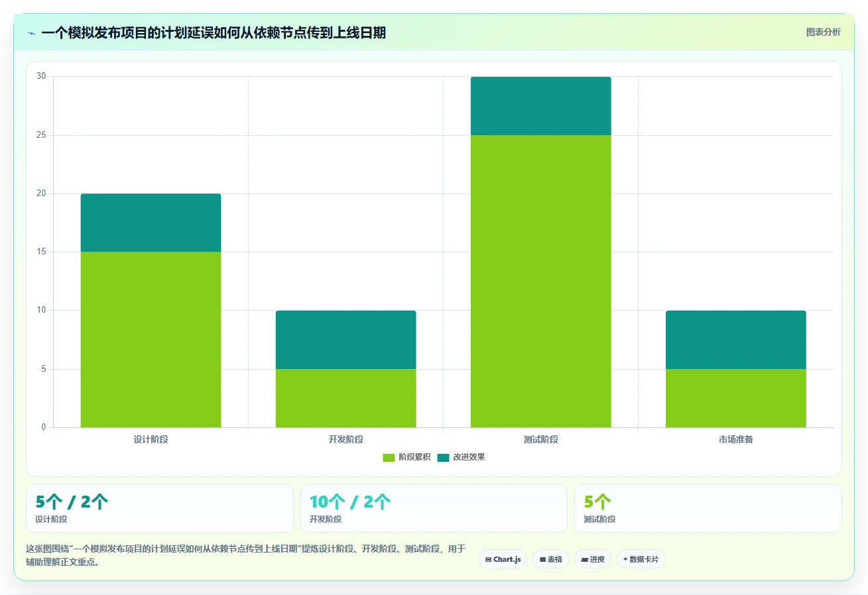The image size is (868, 595).
Task: Click the y-axis value 25
Action: (41, 135)
